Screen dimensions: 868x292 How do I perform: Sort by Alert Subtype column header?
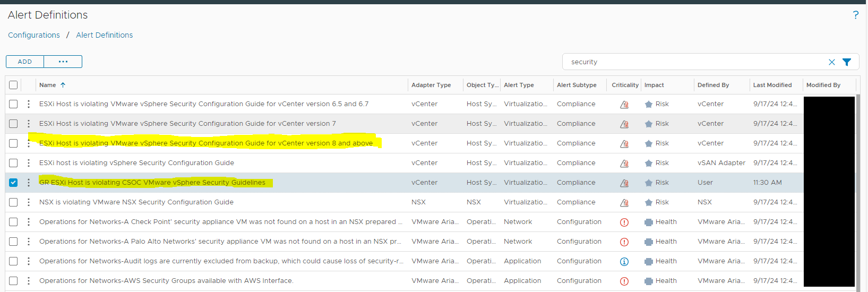tap(577, 85)
